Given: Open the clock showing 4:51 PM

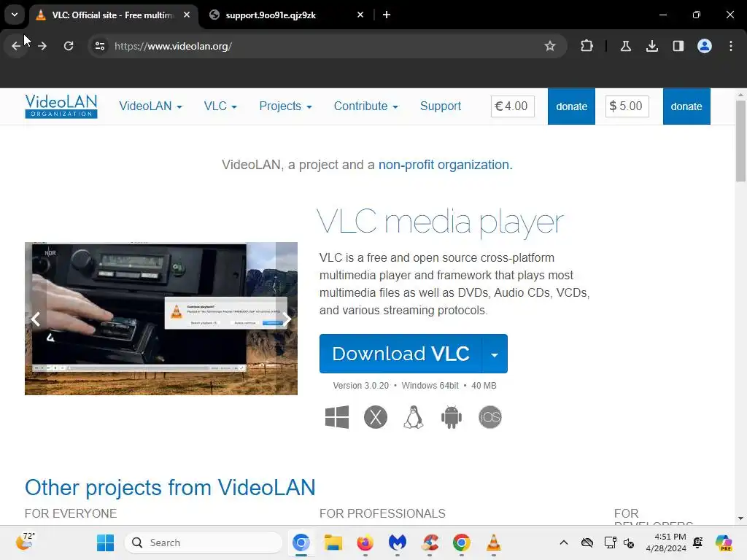Looking at the screenshot, I should (666, 542).
